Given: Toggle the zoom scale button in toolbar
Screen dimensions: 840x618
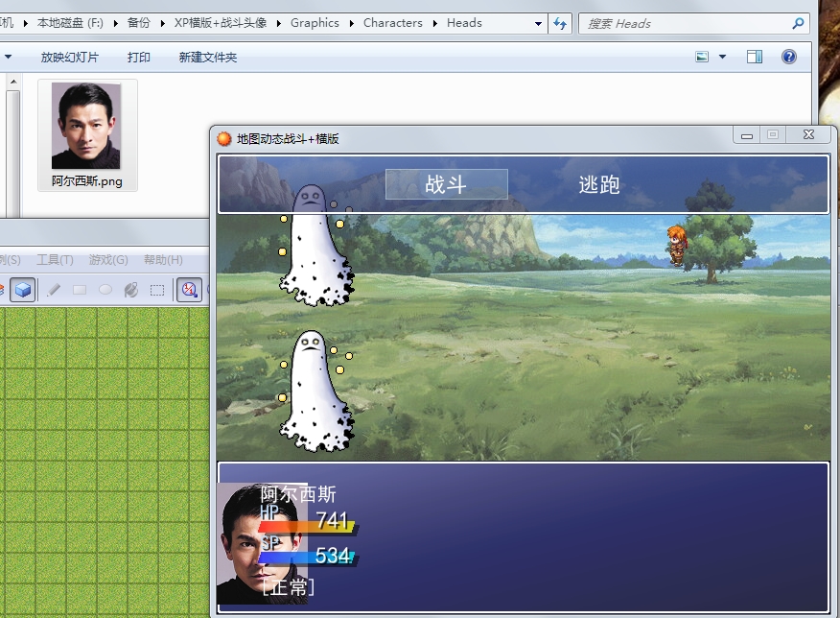Looking at the screenshot, I should (189, 290).
